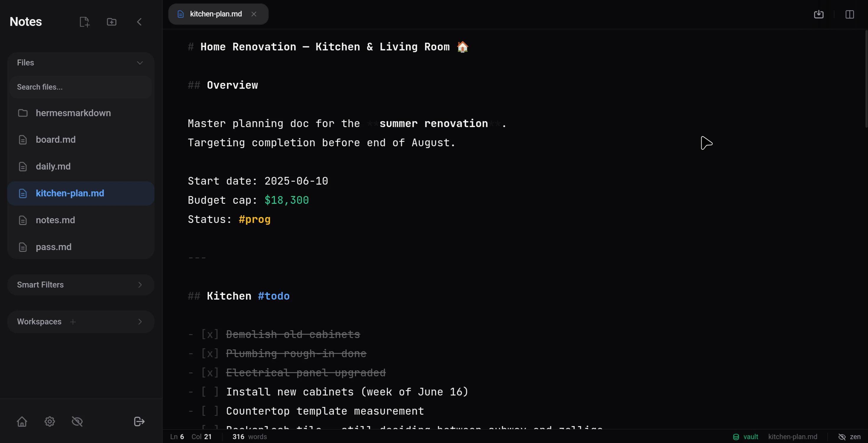868x443 pixels.
Task: Select kitchen-plan.md in file list
Action: [x=81, y=193]
